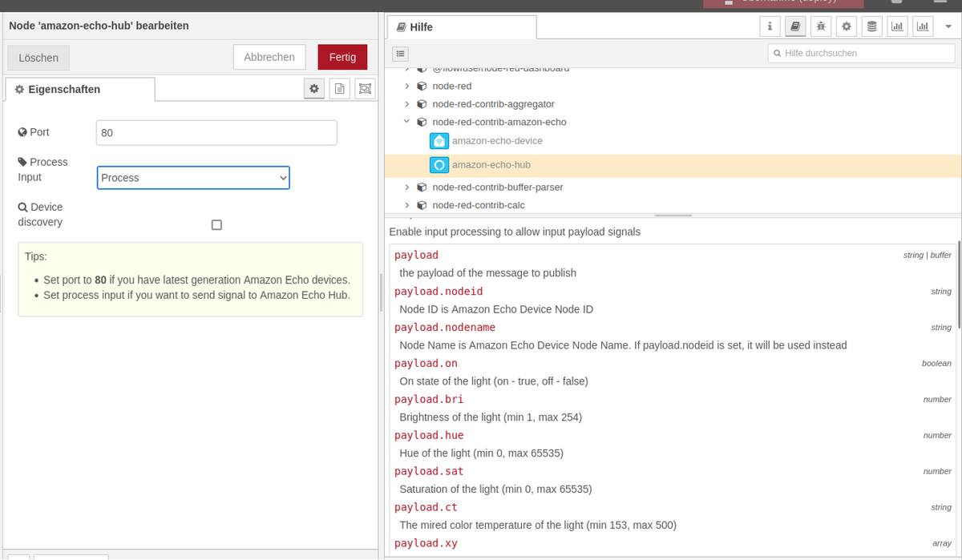The height and width of the screenshot is (560, 962).
Task: Open the node settings gear icon beside Eigenschaften
Action: coord(314,89)
